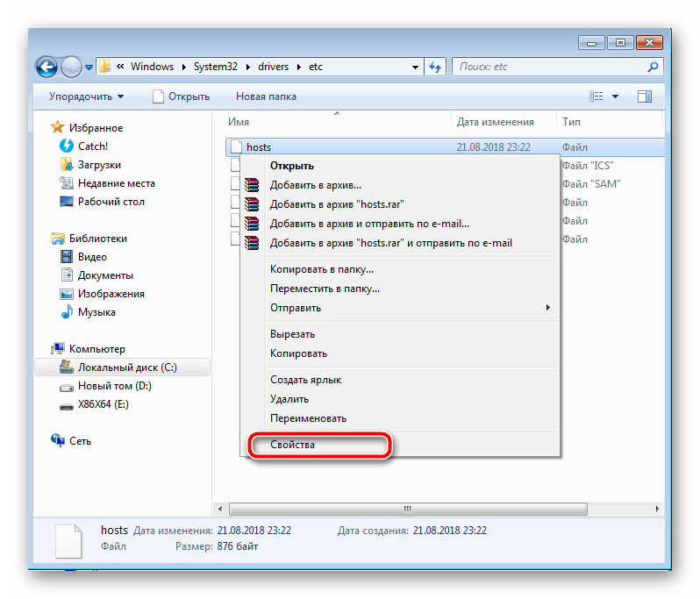Expand arrow after drivers breadcrumb

click(298, 67)
